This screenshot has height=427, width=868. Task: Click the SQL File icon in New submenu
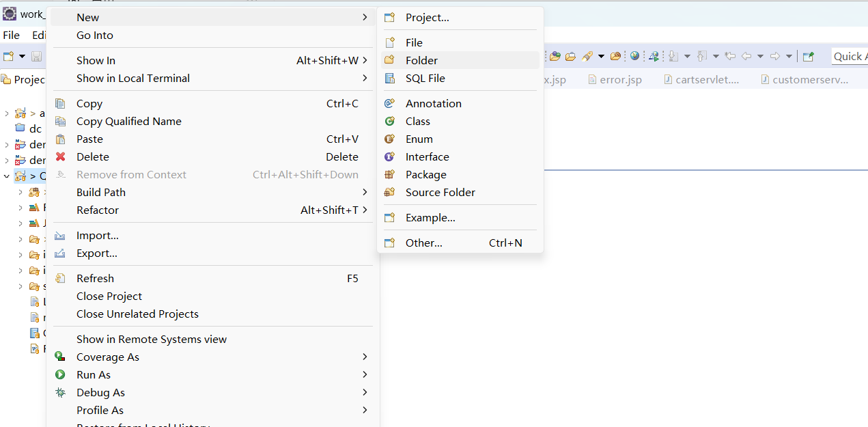pyautogui.click(x=390, y=78)
